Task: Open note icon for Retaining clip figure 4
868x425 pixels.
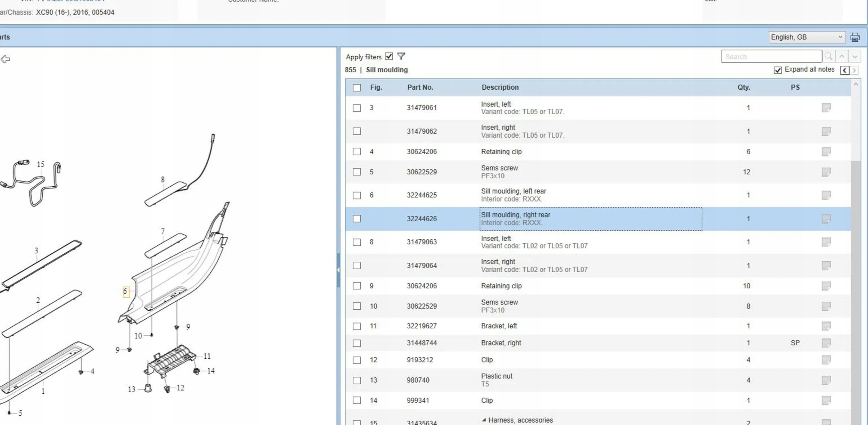Action: [x=826, y=152]
